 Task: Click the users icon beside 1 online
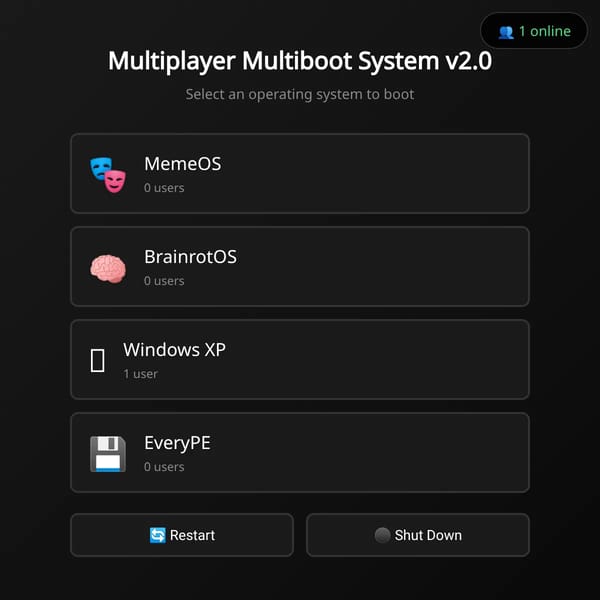point(506,32)
